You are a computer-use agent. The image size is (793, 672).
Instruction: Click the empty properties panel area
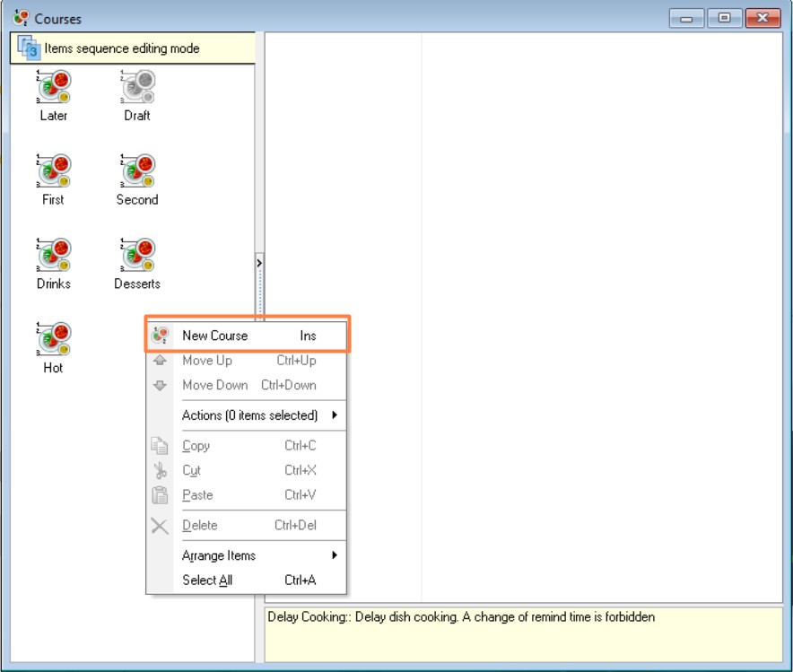click(x=524, y=317)
